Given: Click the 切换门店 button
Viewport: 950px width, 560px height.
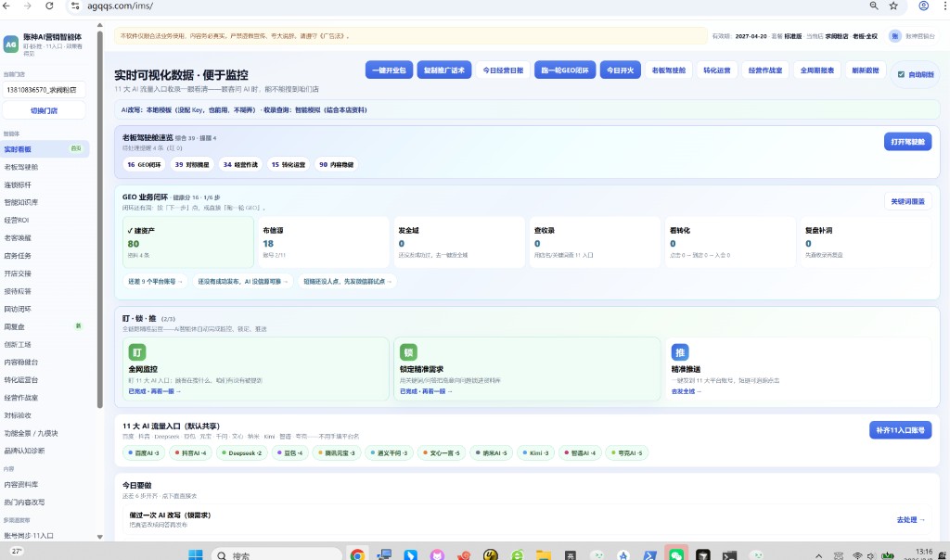Looking at the screenshot, I should [45, 110].
